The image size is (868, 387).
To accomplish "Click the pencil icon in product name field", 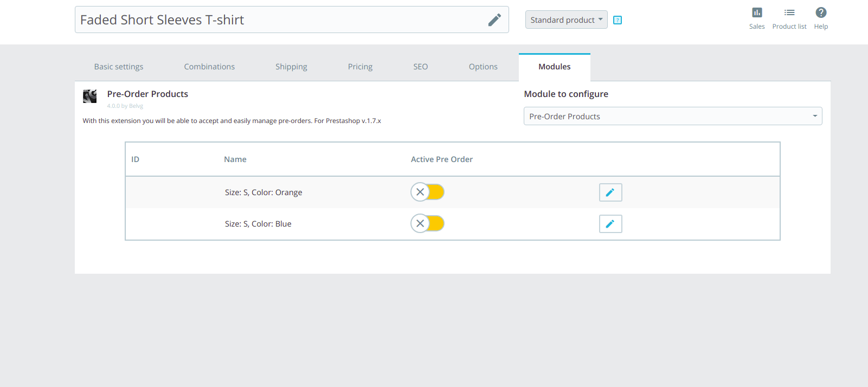I will (494, 20).
